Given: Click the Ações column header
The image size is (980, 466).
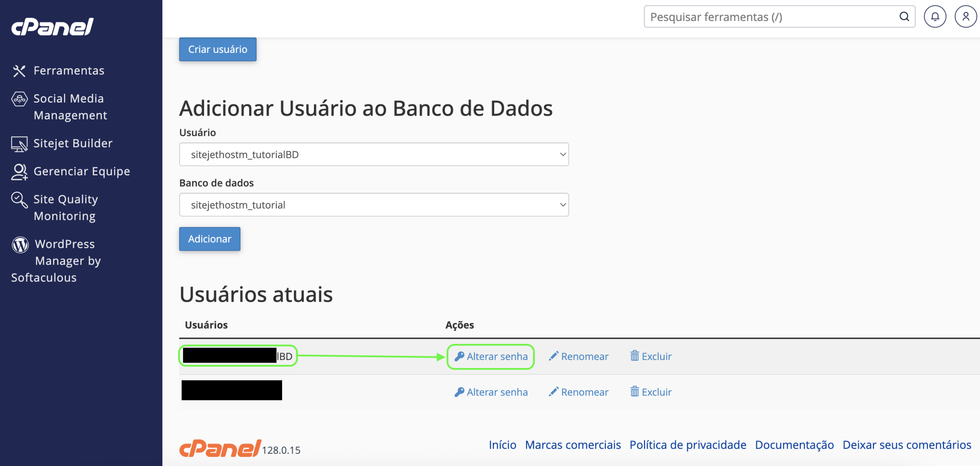Looking at the screenshot, I should [460, 325].
